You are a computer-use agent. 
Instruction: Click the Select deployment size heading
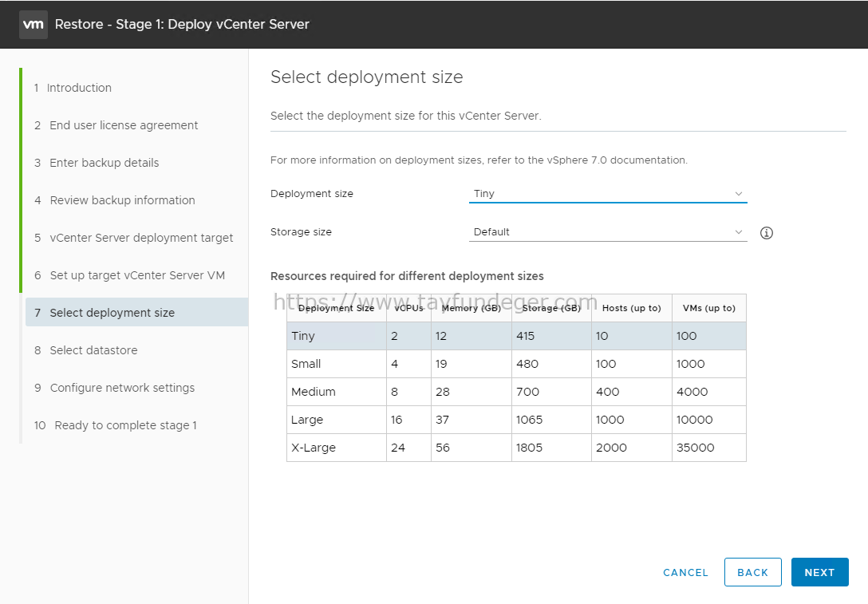click(x=366, y=77)
